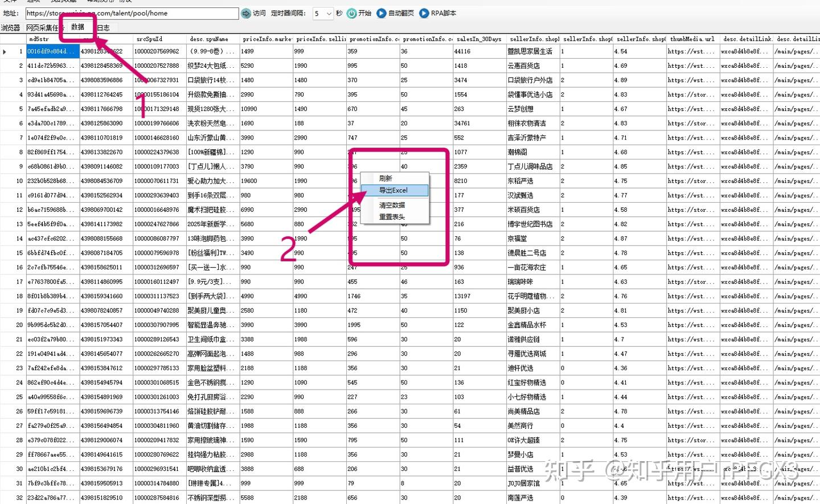The height and width of the screenshot is (504, 820).
Task: Select seller cell 一亩花海农庄
Action: (533, 267)
